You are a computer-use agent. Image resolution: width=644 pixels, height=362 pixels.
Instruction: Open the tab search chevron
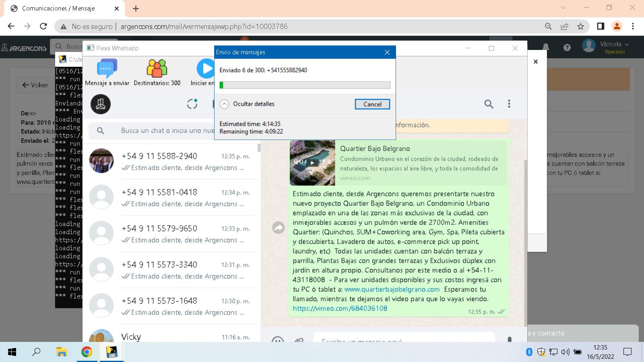563,8
